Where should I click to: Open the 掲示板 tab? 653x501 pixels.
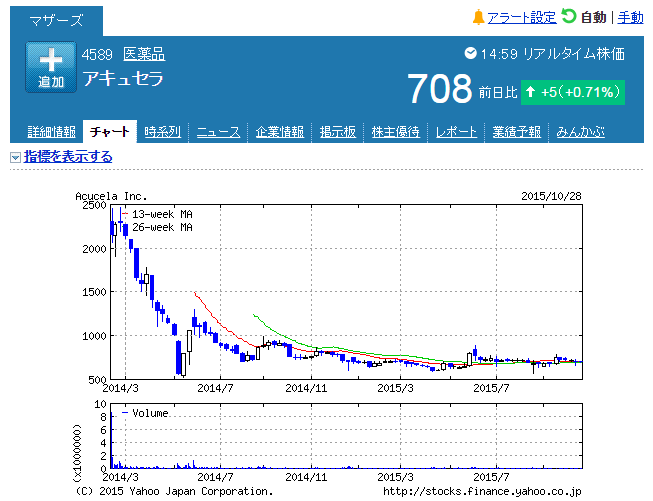point(338,132)
